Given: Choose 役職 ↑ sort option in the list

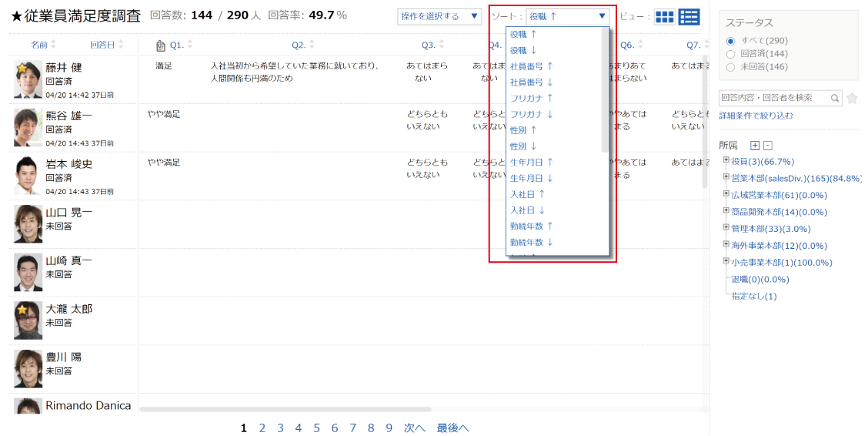Looking at the screenshot, I should tap(523, 35).
